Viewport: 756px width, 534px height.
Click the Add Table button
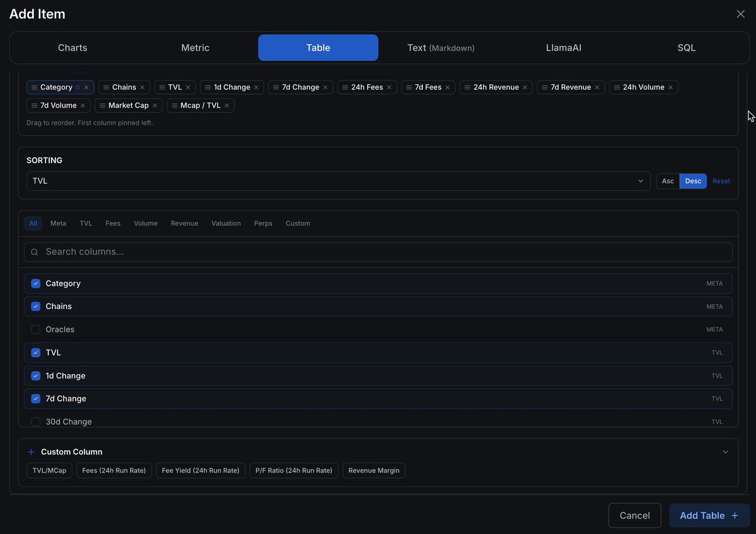[x=709, y=516]
